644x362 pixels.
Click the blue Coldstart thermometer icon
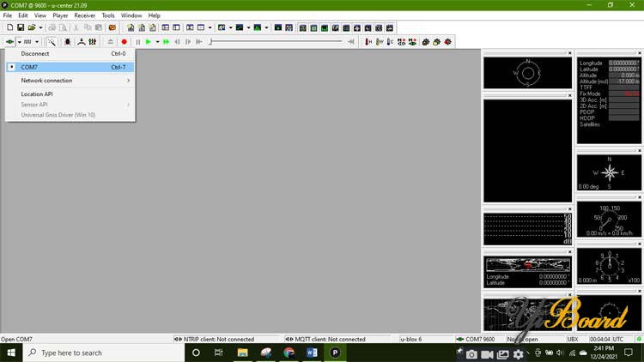tap(390, 41)
